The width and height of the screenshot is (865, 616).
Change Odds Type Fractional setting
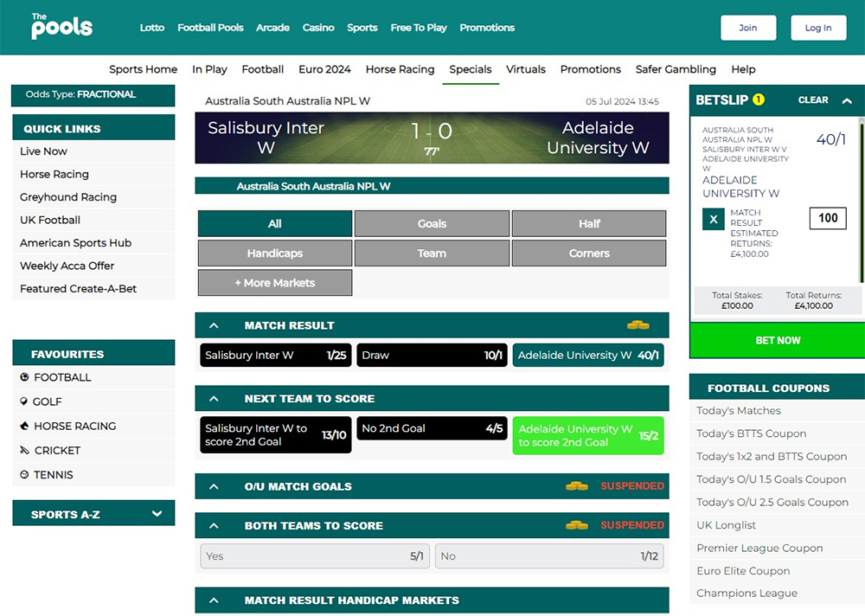point(93,94)
